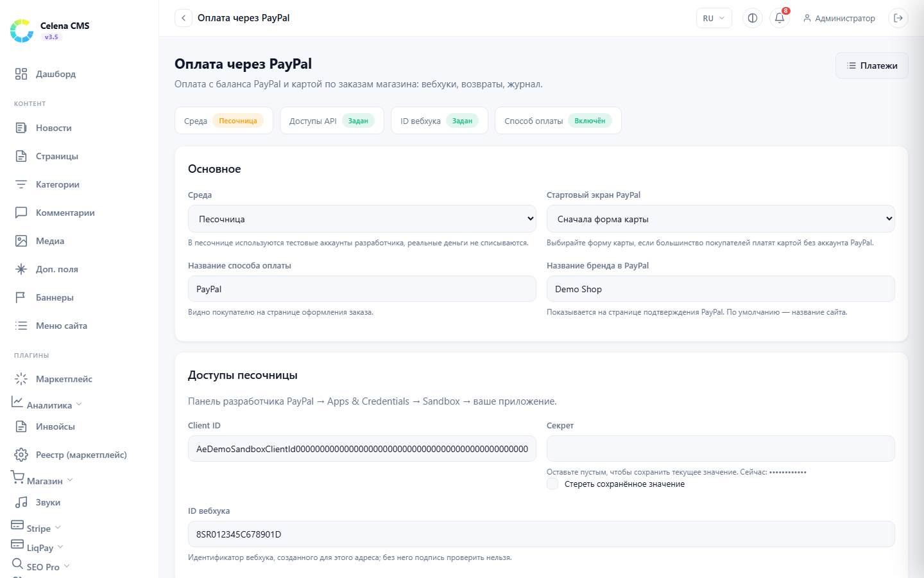Click the Администратор user icon
The height and width of the screenshot is (578, 924).
pyautogui.click(x=807, y=18)
